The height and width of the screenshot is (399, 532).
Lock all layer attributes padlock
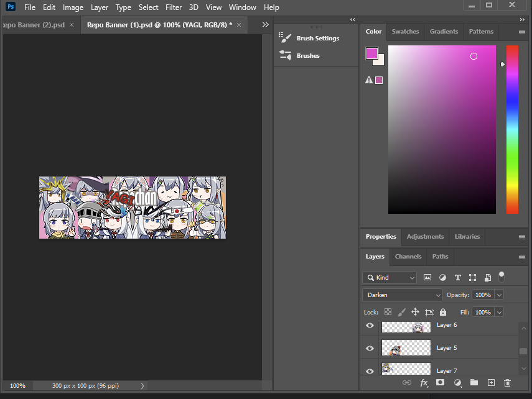click(443, 312)
